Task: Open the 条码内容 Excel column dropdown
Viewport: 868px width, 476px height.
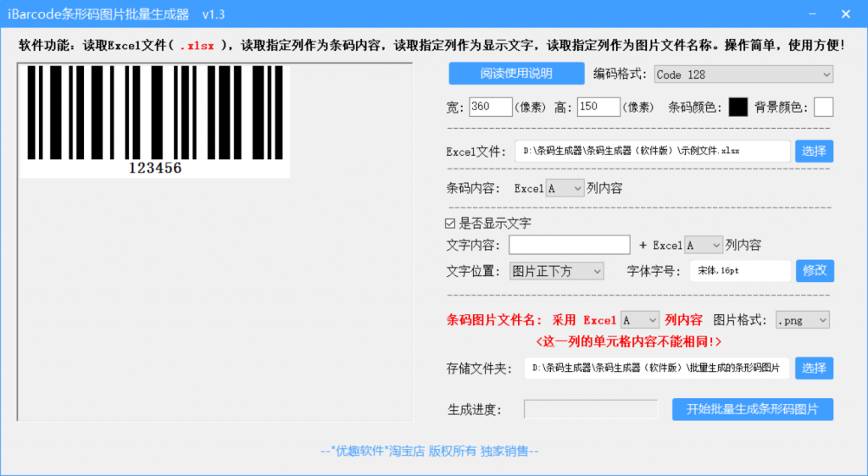Action: [x=565, y=189]
